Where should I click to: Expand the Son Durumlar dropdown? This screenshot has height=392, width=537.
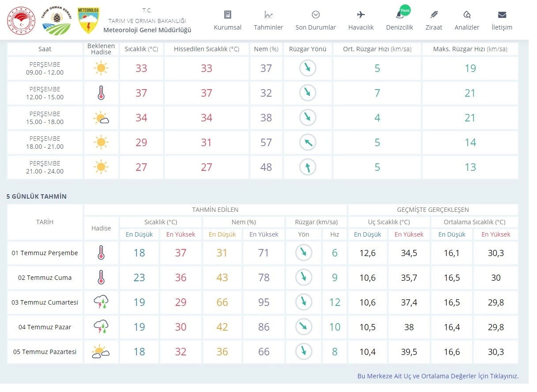pos(315,21)
